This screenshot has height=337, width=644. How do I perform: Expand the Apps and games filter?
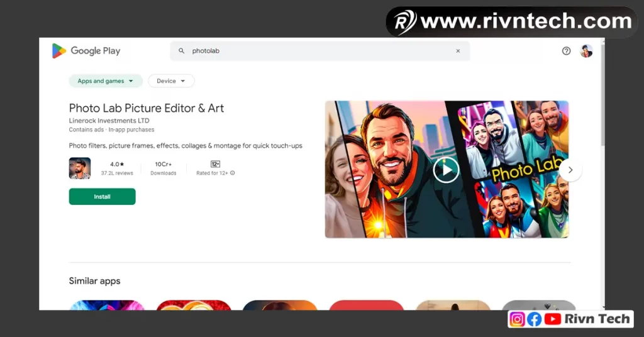(106, 81)
